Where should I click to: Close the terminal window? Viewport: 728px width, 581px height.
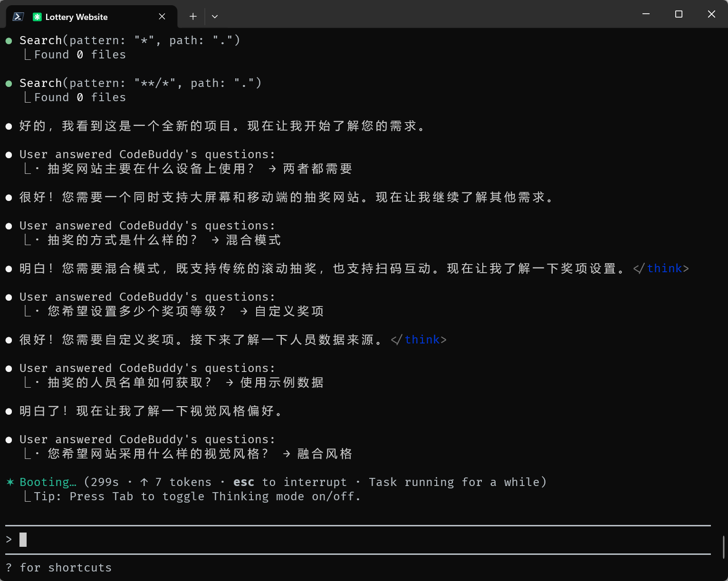tap(711, 14)
